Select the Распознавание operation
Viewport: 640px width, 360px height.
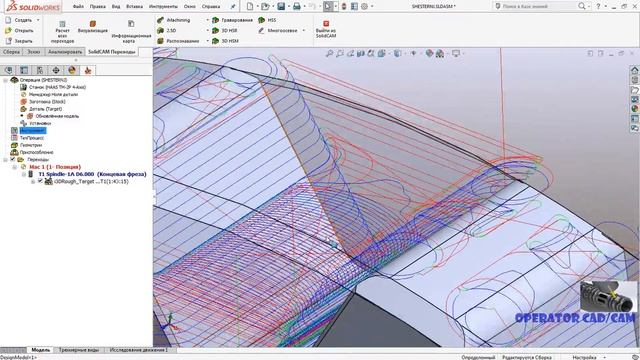point(178,41)
